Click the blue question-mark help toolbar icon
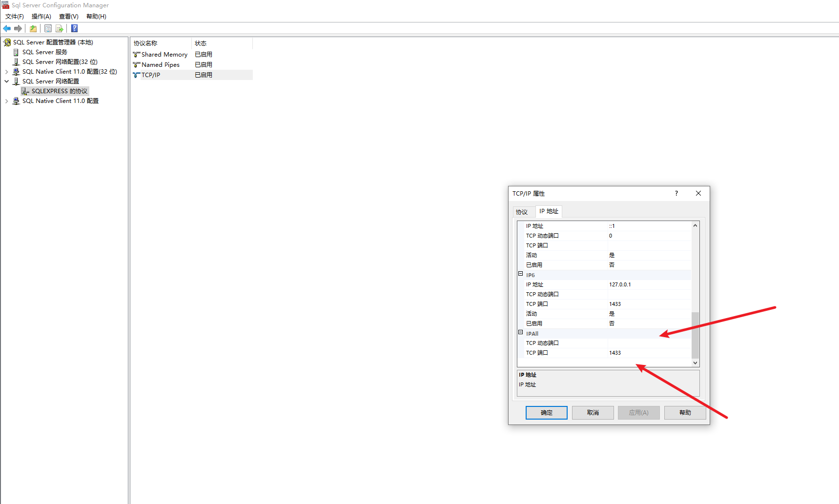 point(74,28)
